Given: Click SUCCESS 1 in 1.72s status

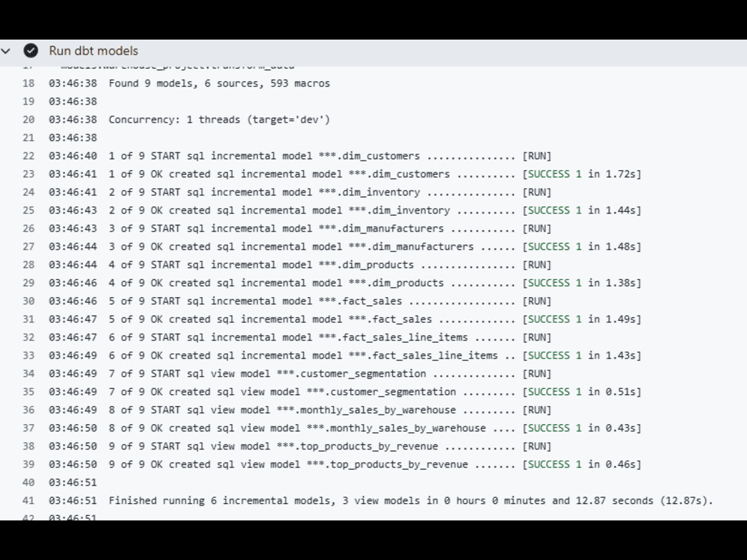Looking at the screenshot, I should pos(582,174).
